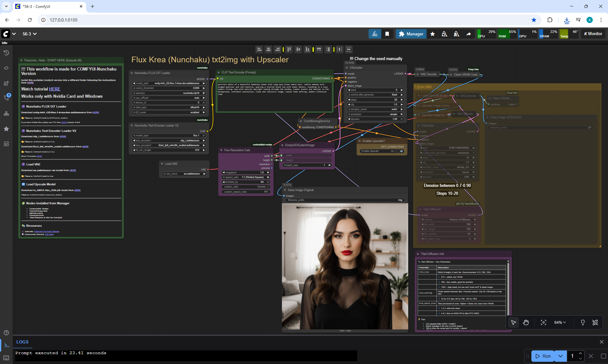Open the 56-3 workflow dropdown
Viewport: 608px width, 364px height.
pos(29,34)
